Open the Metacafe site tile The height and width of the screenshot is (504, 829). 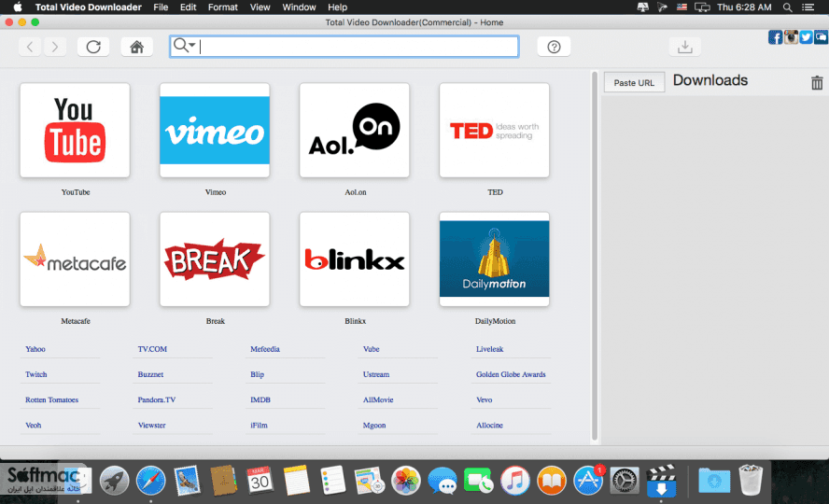(x=75, y=259)
